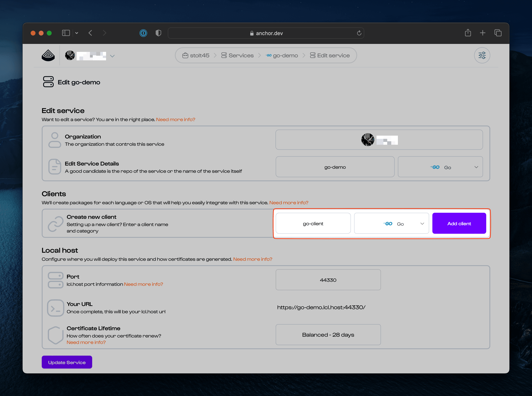
Task: Click the privacy shield icon in Safari toolbar
Action: tap(158, 33)
